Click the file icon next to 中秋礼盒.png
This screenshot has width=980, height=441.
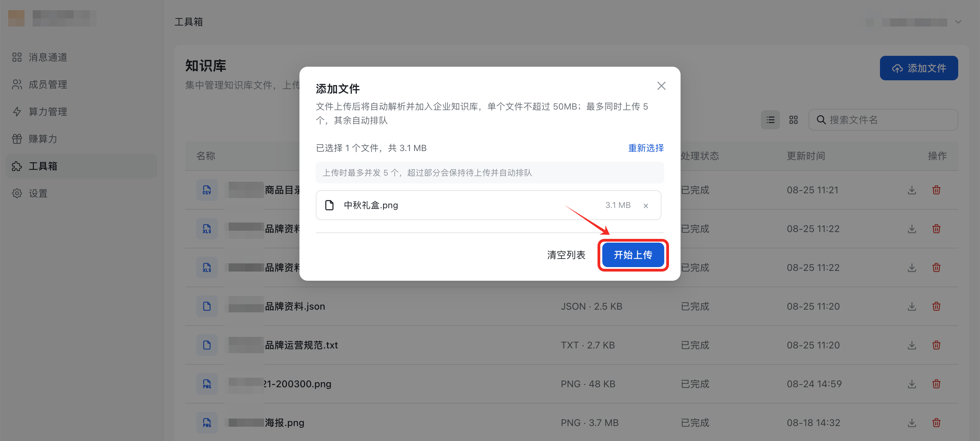click(x=329, y=206)
